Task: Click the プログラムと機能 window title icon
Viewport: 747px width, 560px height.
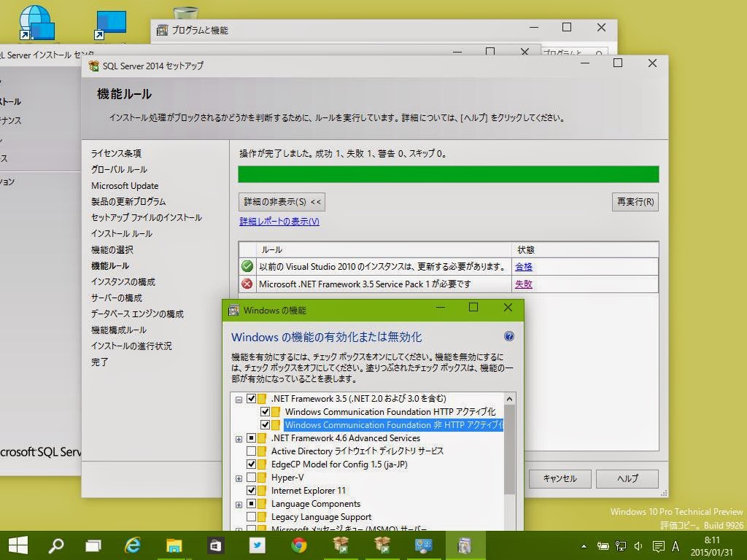Action: (x=163, y=30)
